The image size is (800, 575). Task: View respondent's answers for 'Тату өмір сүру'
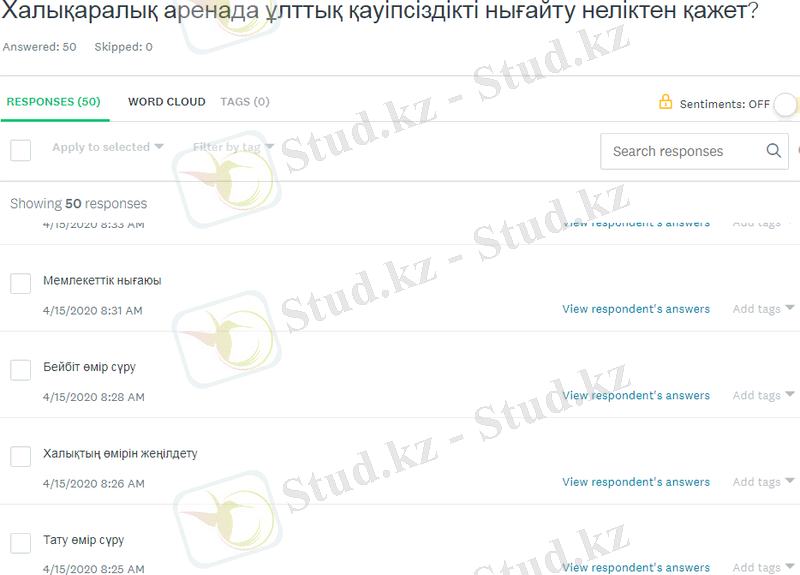coord(636,567)
